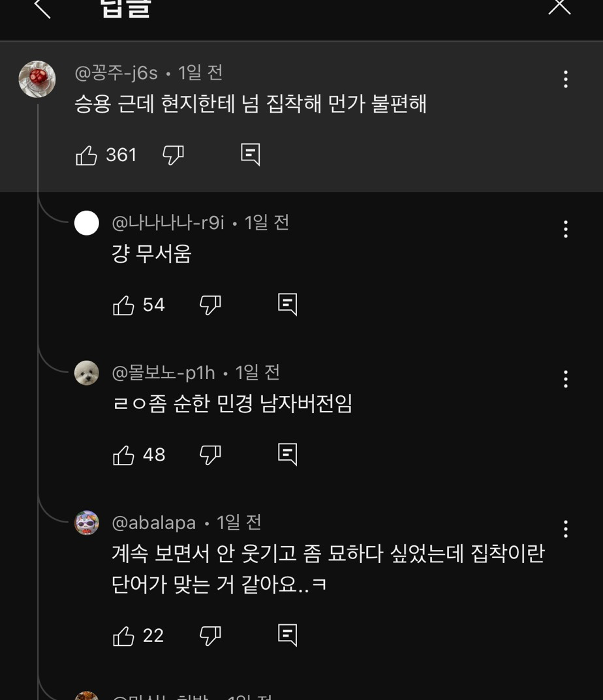Go back using the top-left arrow

(42, 8)
